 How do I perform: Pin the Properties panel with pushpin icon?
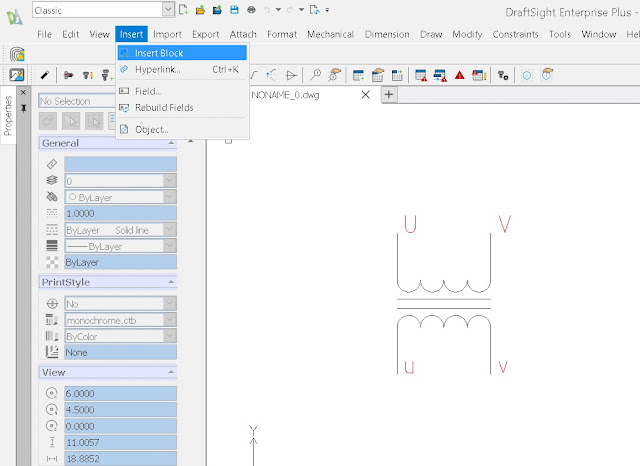point(23,109)
